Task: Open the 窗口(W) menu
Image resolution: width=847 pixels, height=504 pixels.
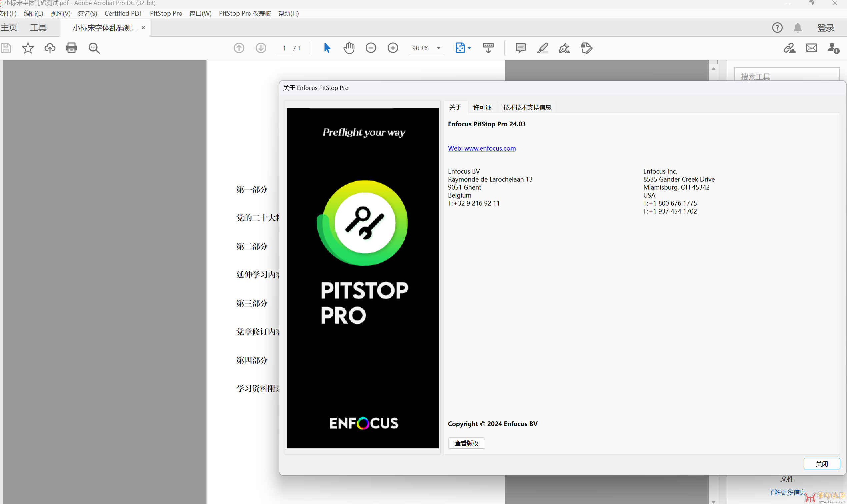Action: click(x=200, y=13)
